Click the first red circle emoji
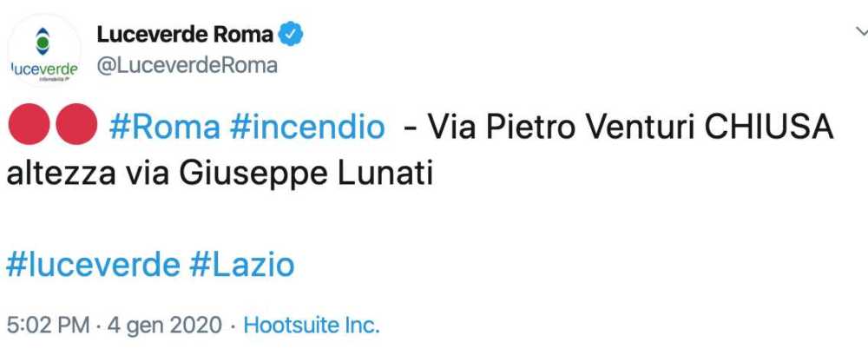 [x=26, y=127]
